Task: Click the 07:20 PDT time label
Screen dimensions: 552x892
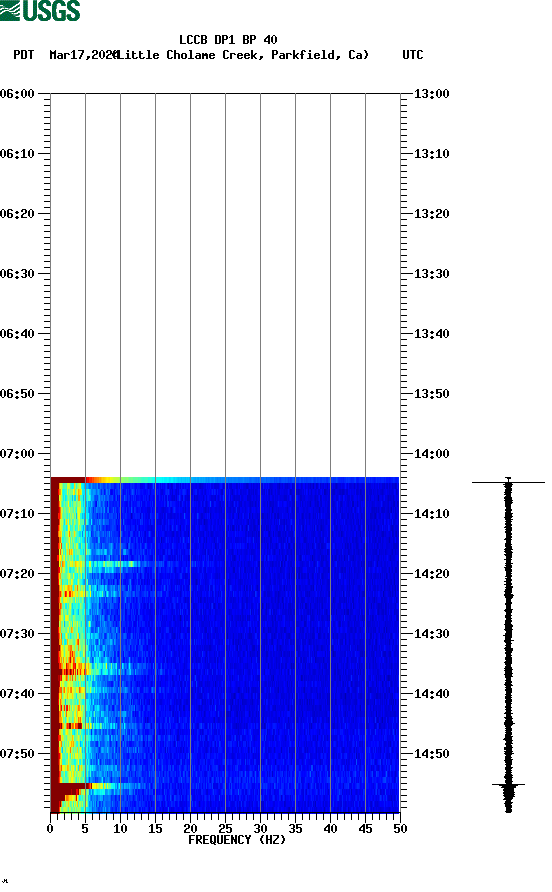Action: (x=18, y=573)
